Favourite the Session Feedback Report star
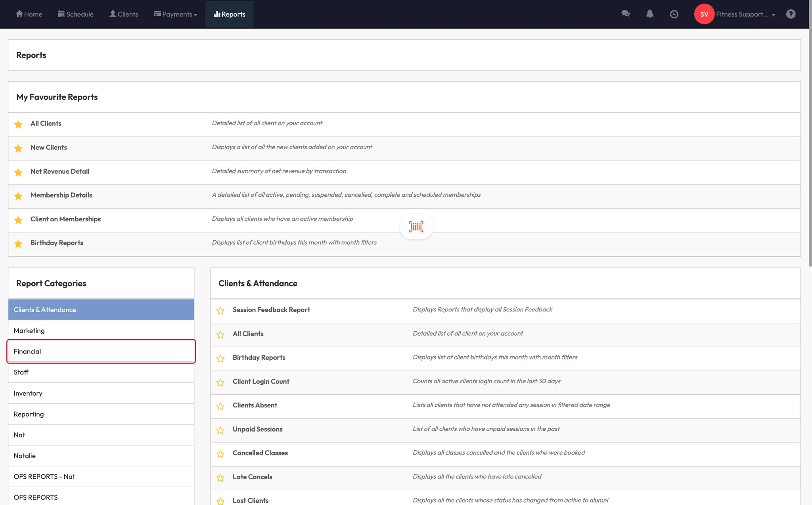 click(x=220, y=311)
